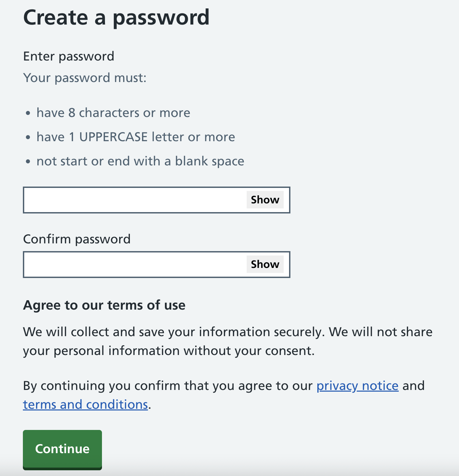Click the Agree to our terms of use heading
Viewport: 459px width, 476px height.
[104, 305]
